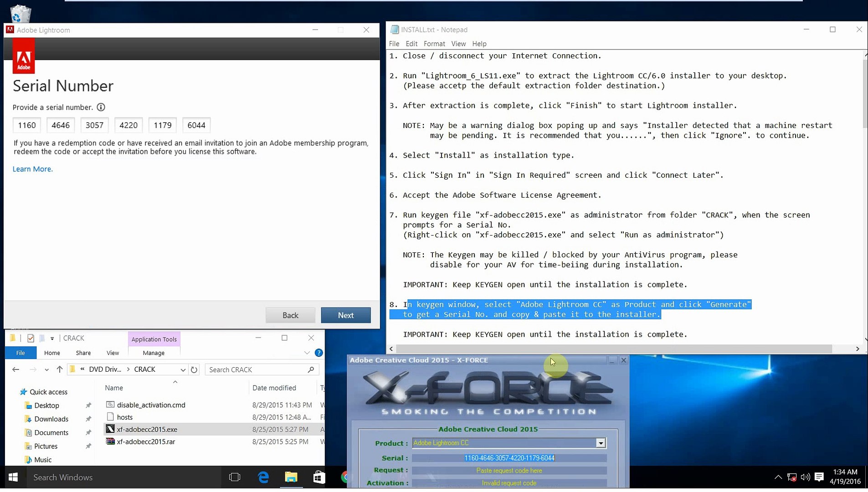The image size is (868, 492).
Task: Click Notepad horizontal scrollbar left arrow
Action: 391,349
